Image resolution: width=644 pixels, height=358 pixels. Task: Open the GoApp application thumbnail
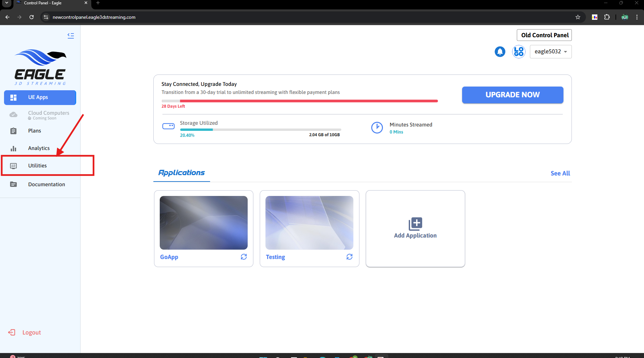(203, 223)
